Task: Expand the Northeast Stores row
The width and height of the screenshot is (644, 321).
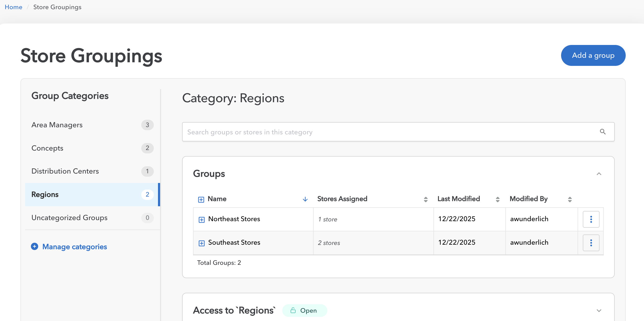Action: (x=201, y=220)
